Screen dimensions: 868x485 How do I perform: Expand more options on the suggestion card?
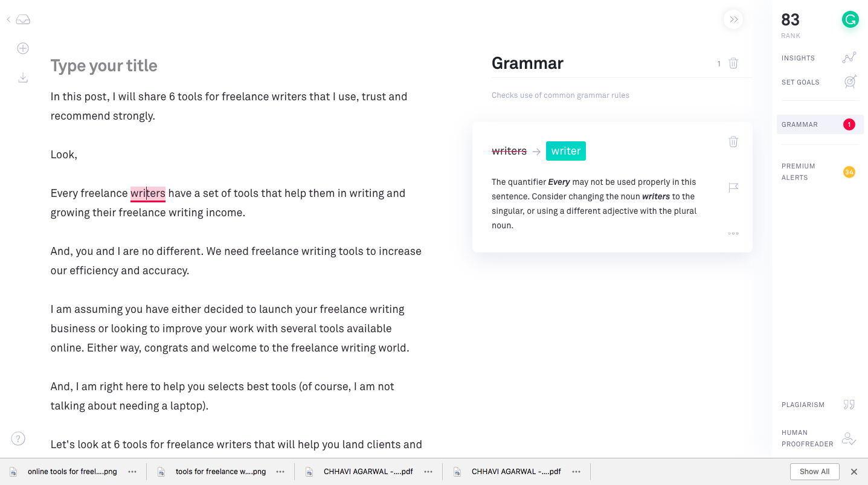733,233
